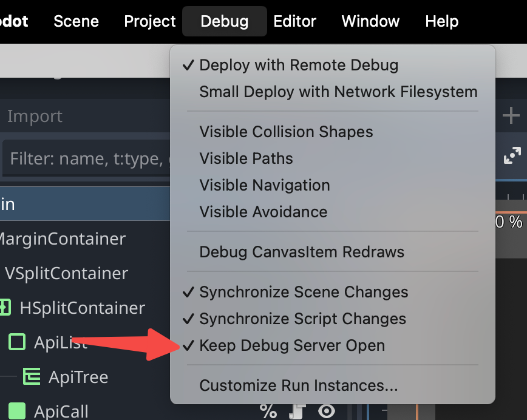Select Customize Run Instances entry

299,385
